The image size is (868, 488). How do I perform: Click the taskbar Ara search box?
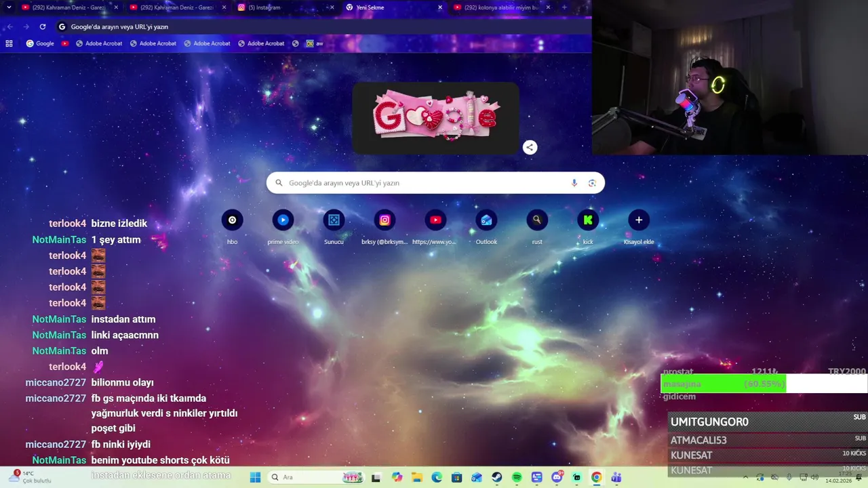point(316,477)
